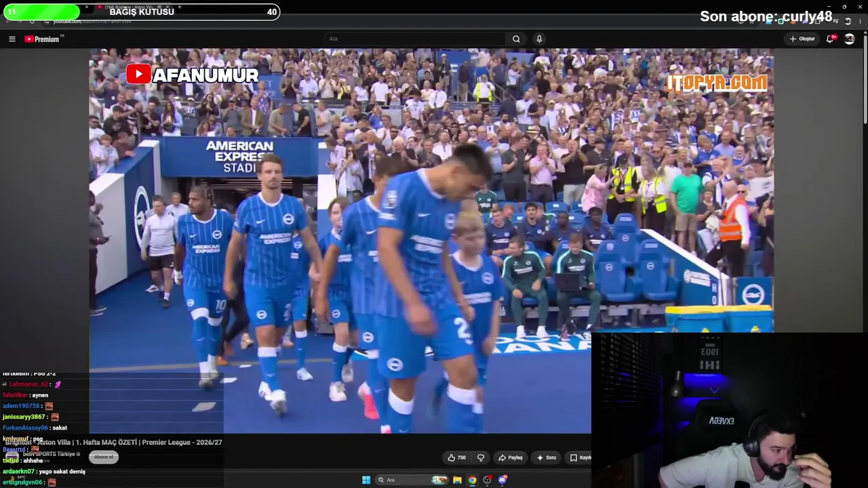The image size is (868, 488).
Task: Subscribe using the Abone ol button
Action: click(x=104, y=457)
